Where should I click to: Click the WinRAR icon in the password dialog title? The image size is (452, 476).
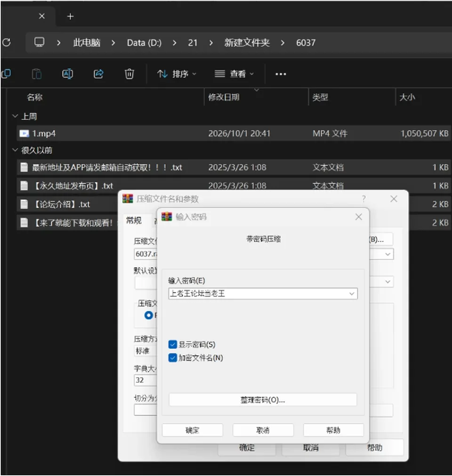pyautogui.click(x=167, y=216)
